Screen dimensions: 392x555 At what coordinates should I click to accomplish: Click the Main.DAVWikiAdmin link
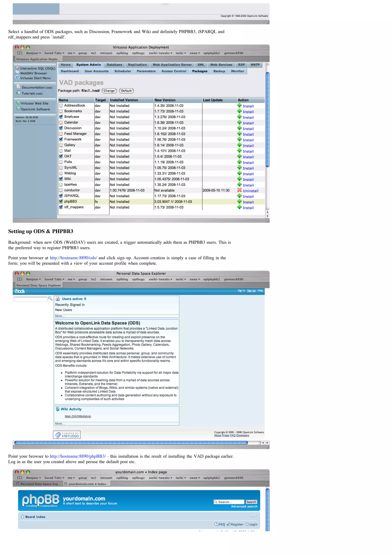(x=78, y=416)
